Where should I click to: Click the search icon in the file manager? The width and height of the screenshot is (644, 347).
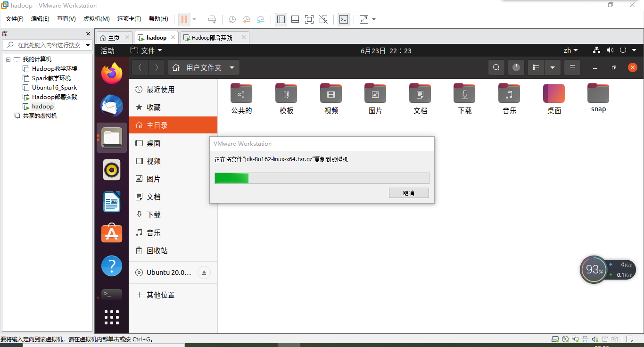[x=496, y=67]
